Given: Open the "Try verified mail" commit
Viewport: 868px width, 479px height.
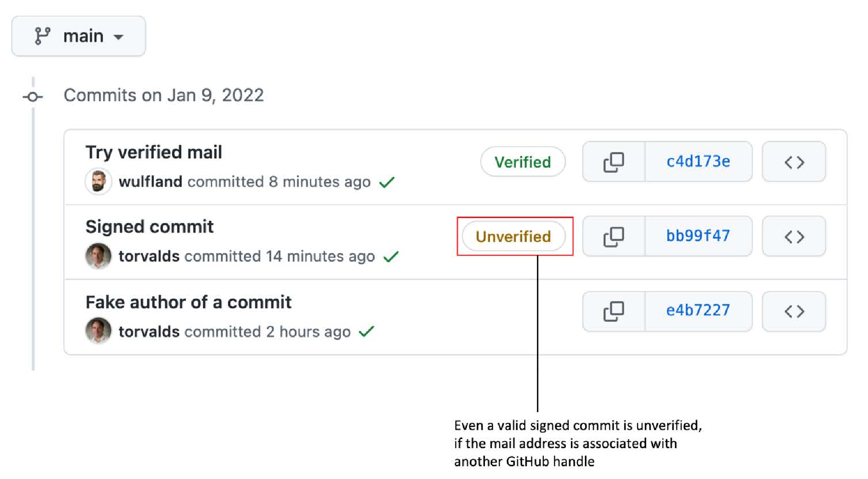Looking at the screenshot, I should coord(154,152).
